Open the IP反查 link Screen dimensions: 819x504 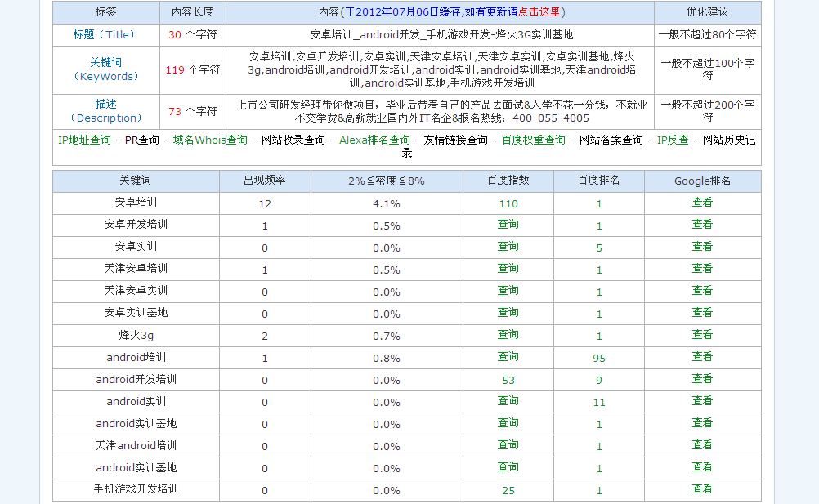tap(673, 140)
